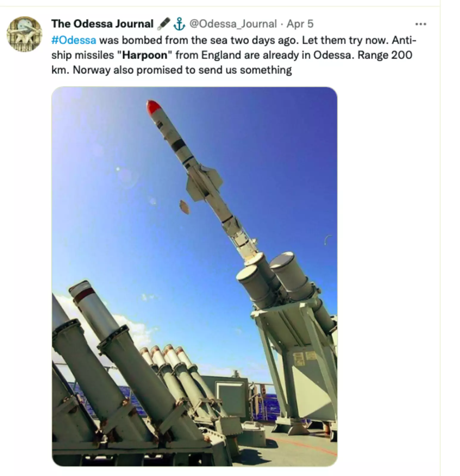Open the #Odessa hashtag link
The image size is (460, 476).
pyautogui.click(x=74, y=40)
